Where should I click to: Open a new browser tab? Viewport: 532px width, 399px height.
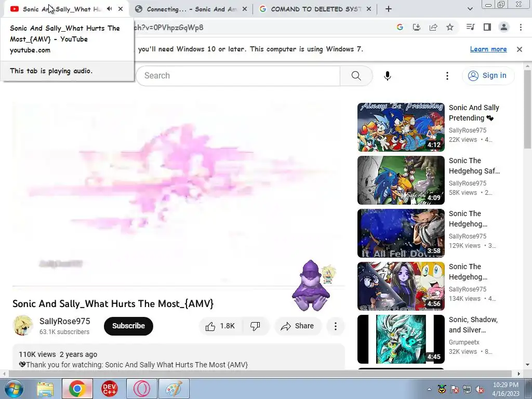(389, 9)
